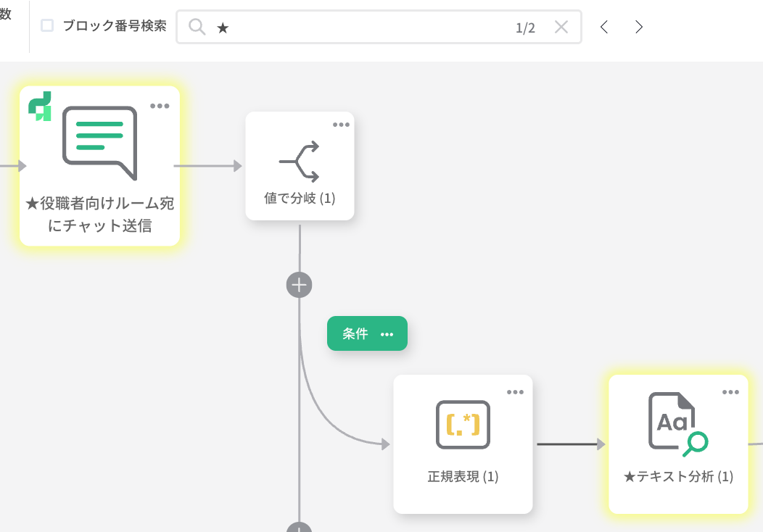Select the 正規表現 (1) block label
This screenshot has height=532, width=763.
pos(463,477)
